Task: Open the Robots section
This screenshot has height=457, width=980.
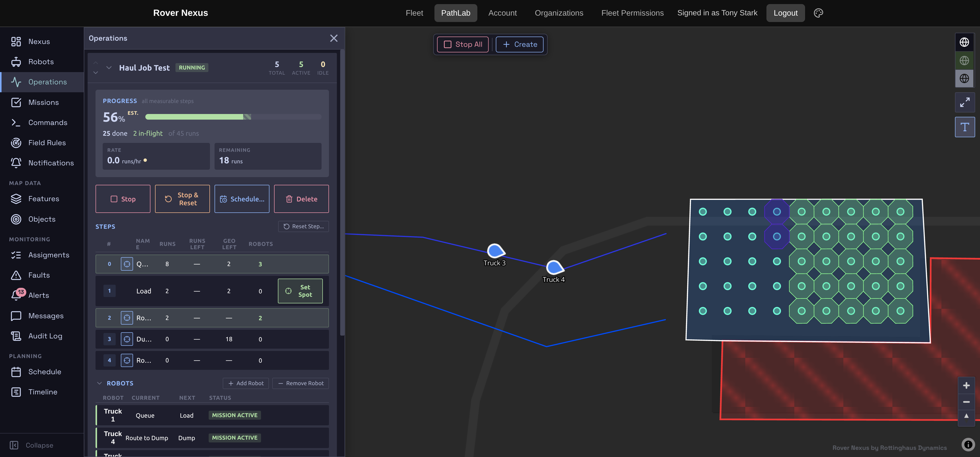Action: [42, 62]
